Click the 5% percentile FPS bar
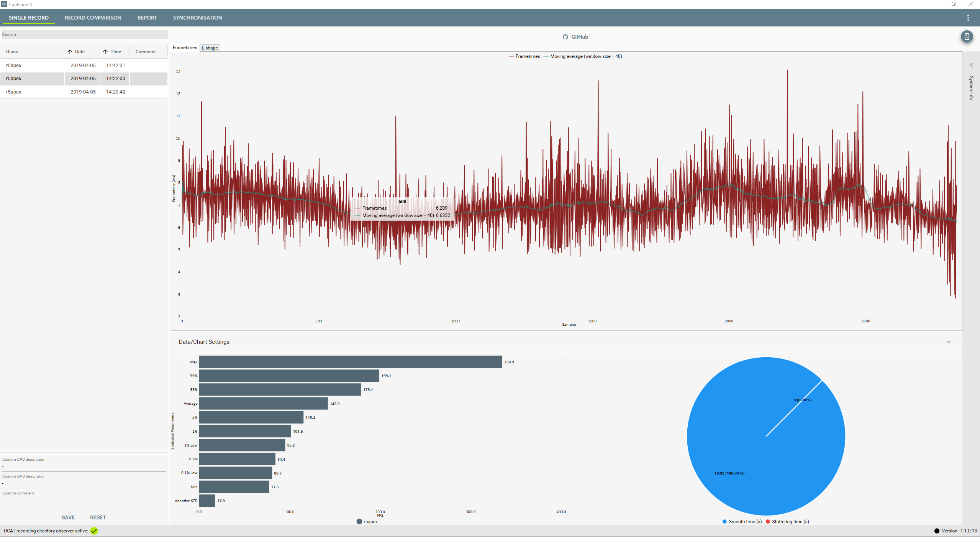The width and height of the screenshot is (980, 537). point(251,417)
